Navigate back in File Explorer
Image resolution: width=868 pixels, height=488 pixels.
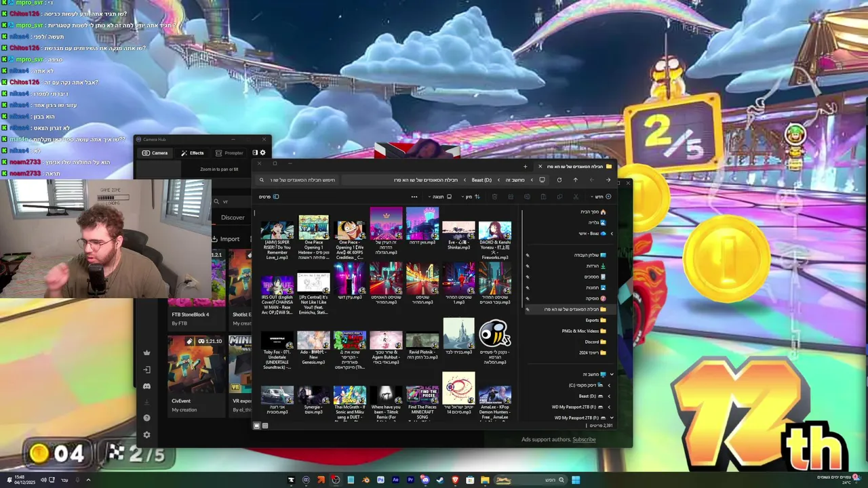pyautogui.click(x=608, y=180)
